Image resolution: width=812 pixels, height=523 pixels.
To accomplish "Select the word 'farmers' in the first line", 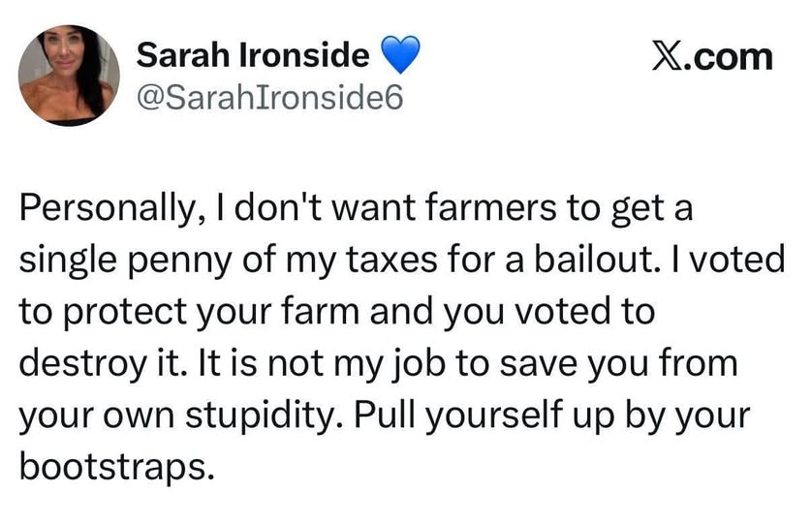I will 490,207.
